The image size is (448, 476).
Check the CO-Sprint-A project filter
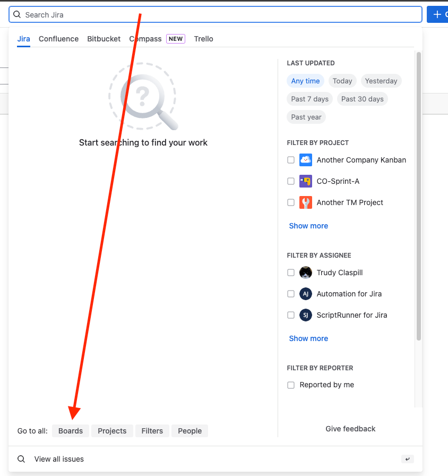tap(291, 181)
